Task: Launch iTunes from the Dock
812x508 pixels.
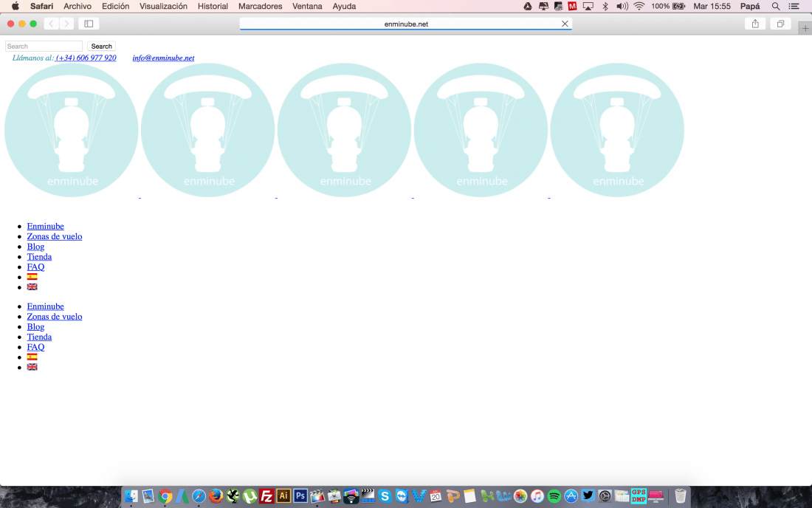Action: click(537, 496)
